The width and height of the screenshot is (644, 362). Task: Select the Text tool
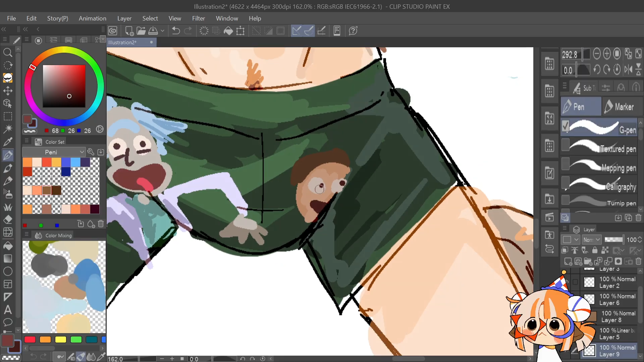pos(8,309)
